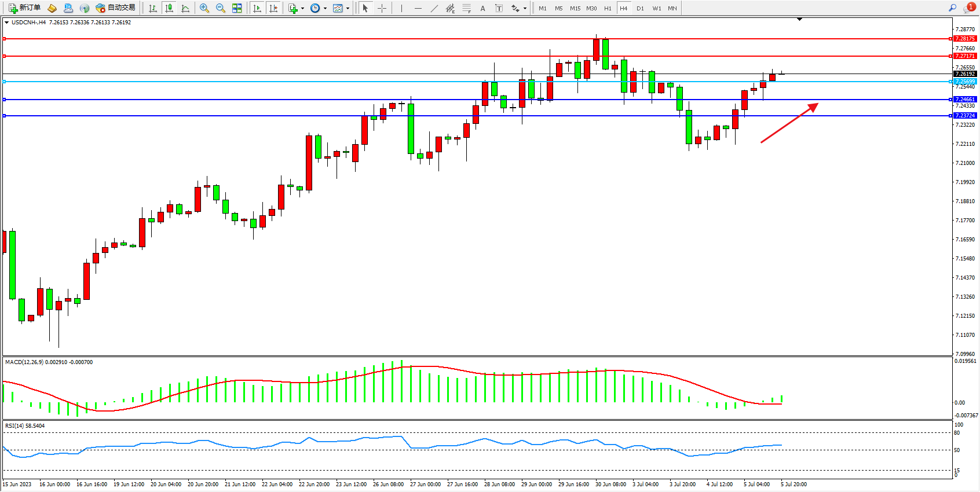Open the Periods clock dropdown
This screenshot has height=492, width=980.
315,8
